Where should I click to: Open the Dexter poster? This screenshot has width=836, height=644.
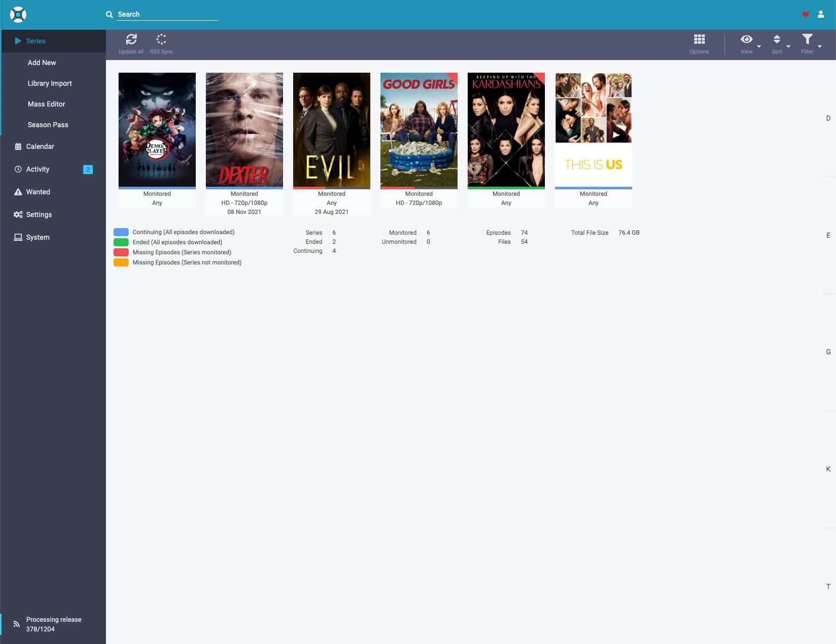tap(244, 130)
